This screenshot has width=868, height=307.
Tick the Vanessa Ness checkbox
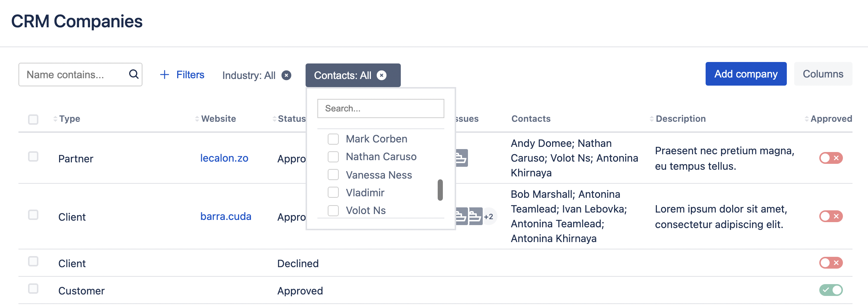pyautogui.click(x=333, y=175)
